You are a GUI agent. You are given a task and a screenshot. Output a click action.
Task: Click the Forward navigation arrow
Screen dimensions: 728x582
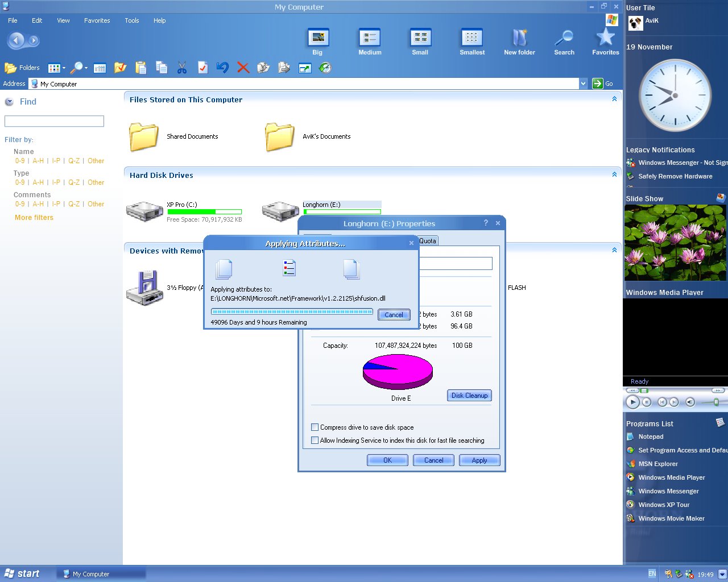34,40
